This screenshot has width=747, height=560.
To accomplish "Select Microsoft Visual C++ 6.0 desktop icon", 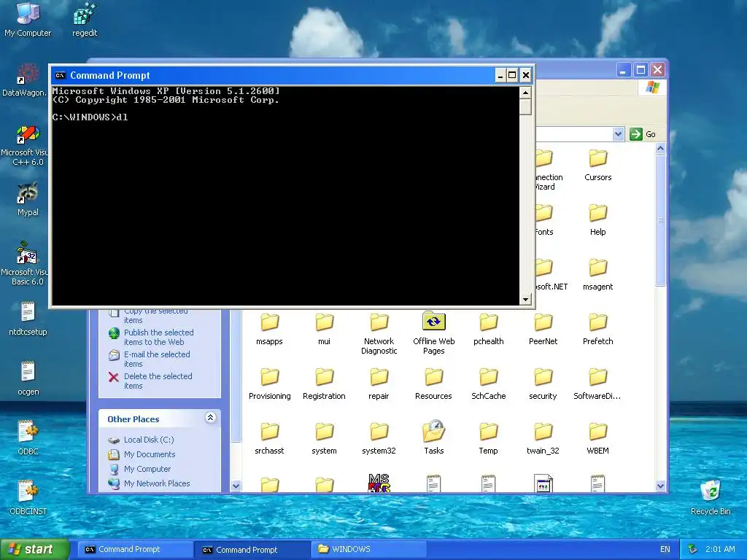I will coord(26,145).
